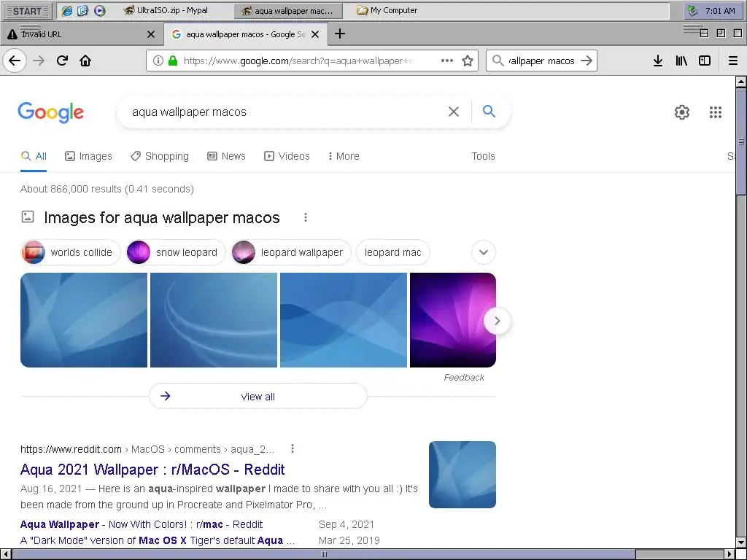The height and width of the screenshot is (560, 747).
Task: Clear the Google search box
Action: click(454, 112)
